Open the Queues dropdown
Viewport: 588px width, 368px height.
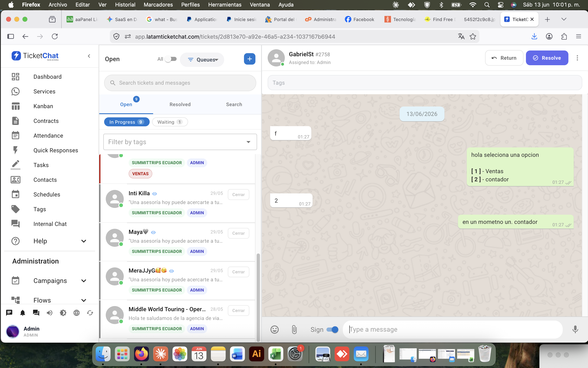pos(202,60)
